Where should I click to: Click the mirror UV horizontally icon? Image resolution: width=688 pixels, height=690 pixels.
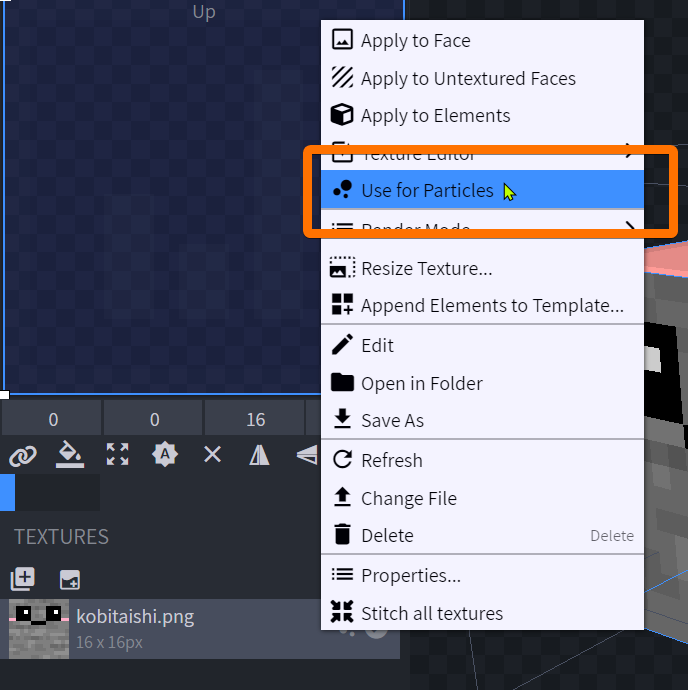[x=259, y=456]
